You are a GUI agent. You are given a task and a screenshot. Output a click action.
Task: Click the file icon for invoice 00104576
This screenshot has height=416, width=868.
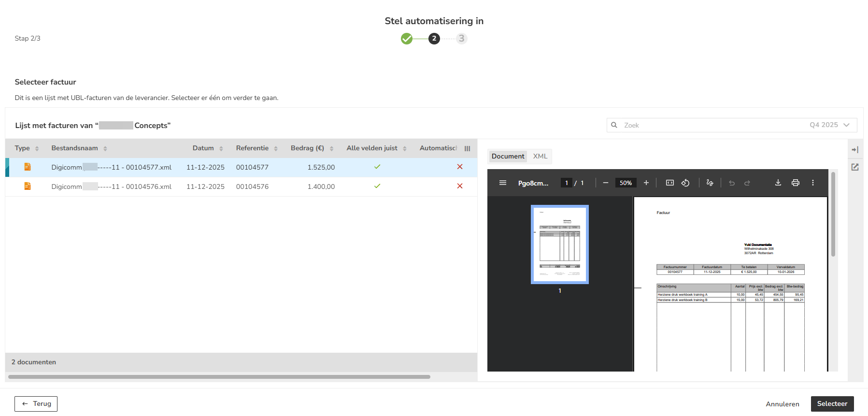(28, 186)
